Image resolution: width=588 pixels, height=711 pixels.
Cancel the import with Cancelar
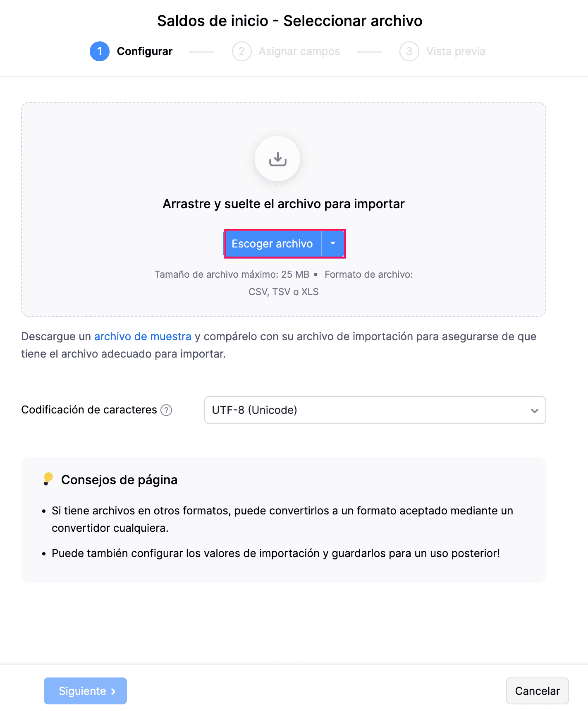537,691
